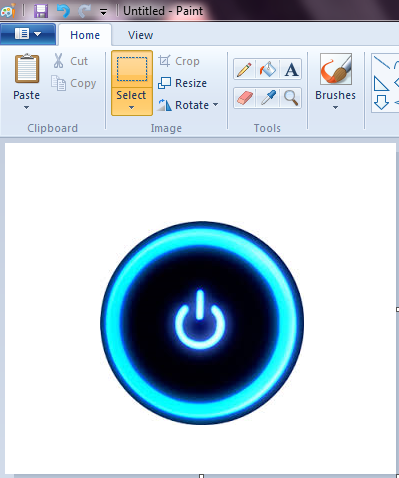The image size is (399, 478).
Task: Click the glowing power button image on canvas
Action: point(202,323)
